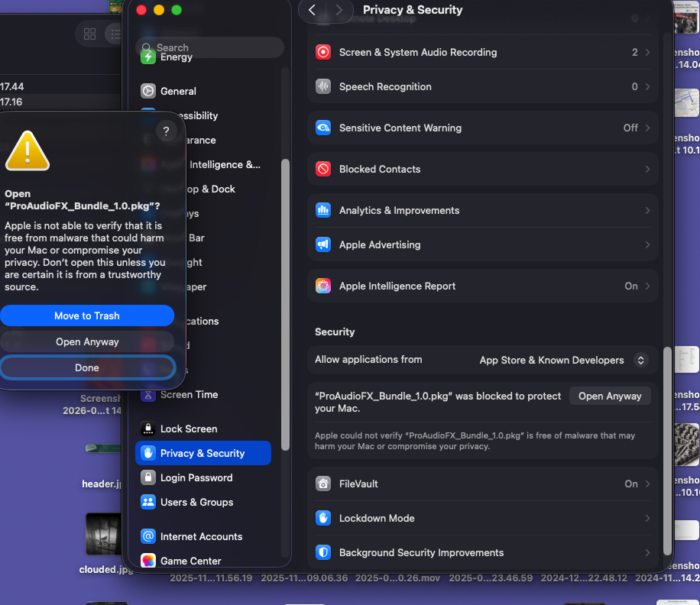Open Analytics & Improvements chart icon
This screenshot has width=700, height=605.
click(323, 210)
